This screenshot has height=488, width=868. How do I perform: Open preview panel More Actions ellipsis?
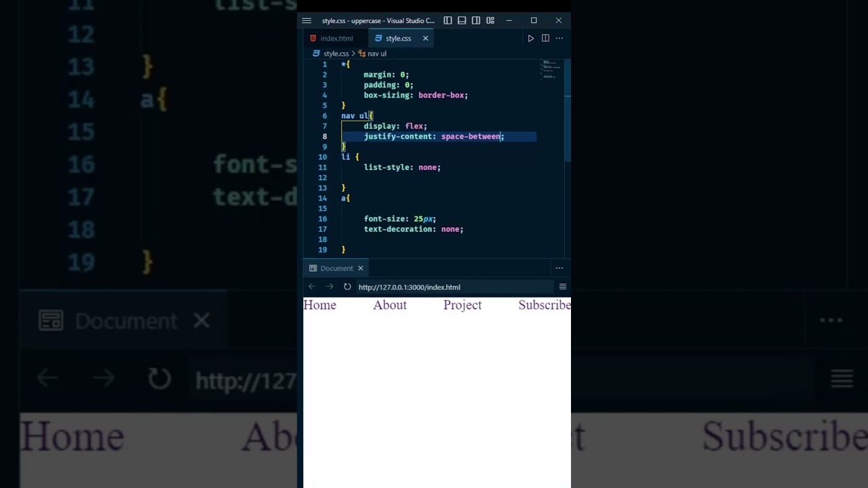559,268
